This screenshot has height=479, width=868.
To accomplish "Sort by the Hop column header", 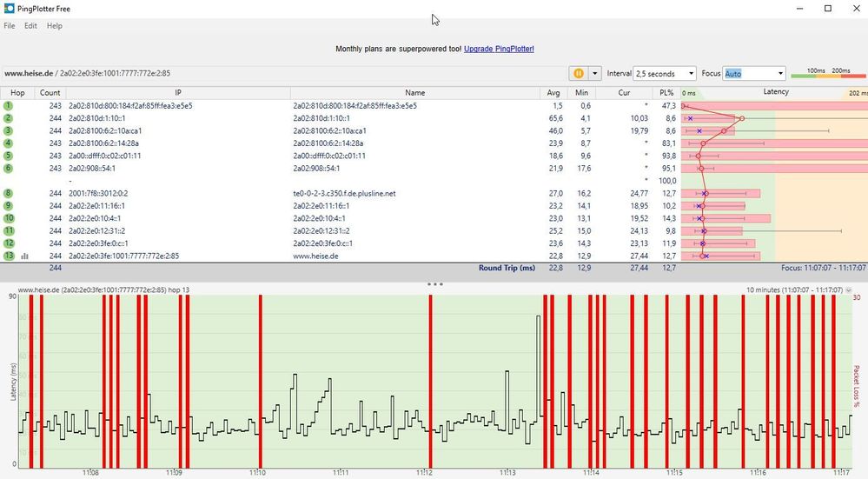I will pyautogui.click(x=17, y=92).
